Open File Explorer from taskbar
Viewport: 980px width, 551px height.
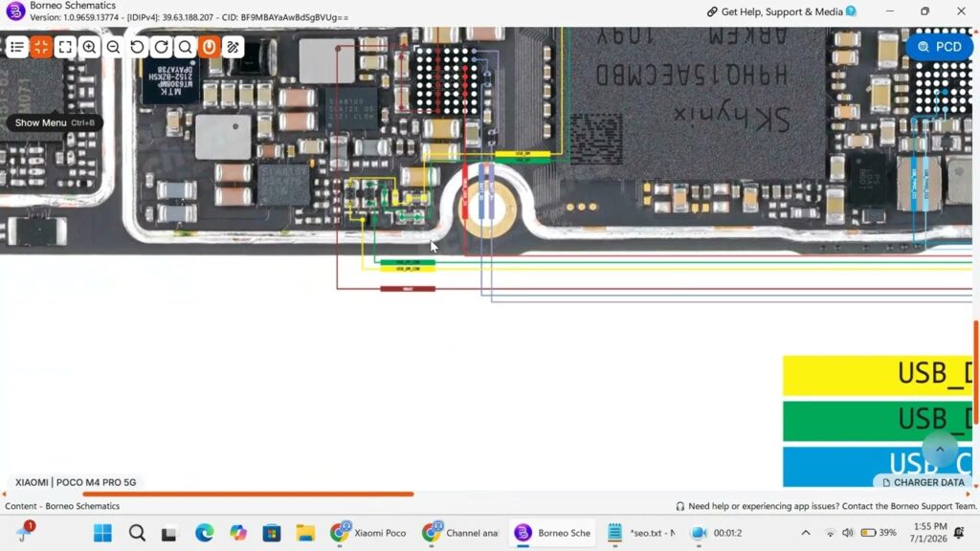point(305,533)
